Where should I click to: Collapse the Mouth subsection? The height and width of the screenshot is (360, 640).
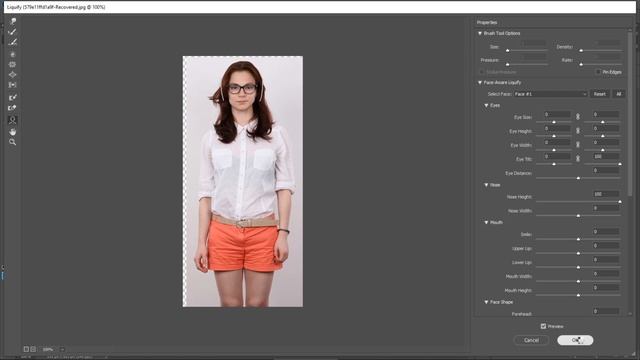tap(486, 222)
